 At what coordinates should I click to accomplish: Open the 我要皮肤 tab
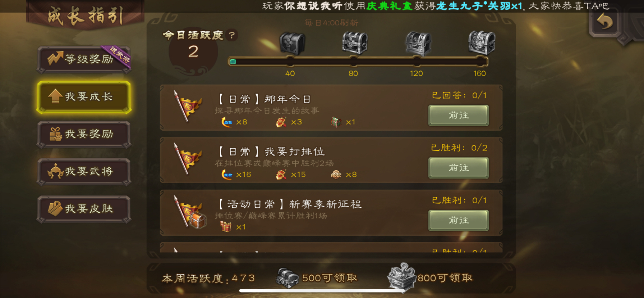(x=84, y=209)
